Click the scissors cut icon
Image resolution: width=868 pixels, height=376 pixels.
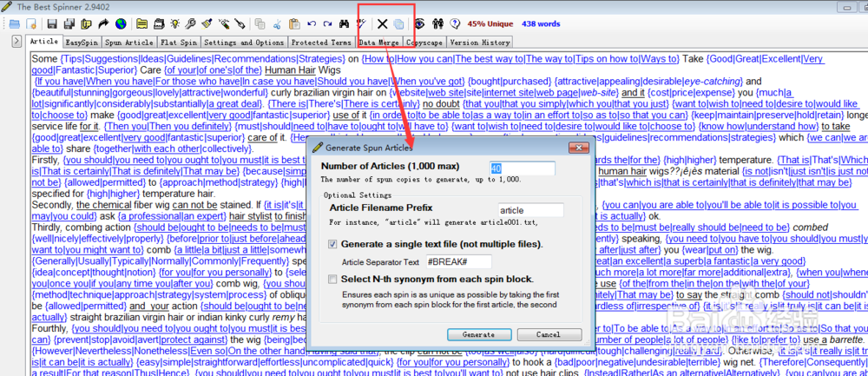[x=278, y=23]
